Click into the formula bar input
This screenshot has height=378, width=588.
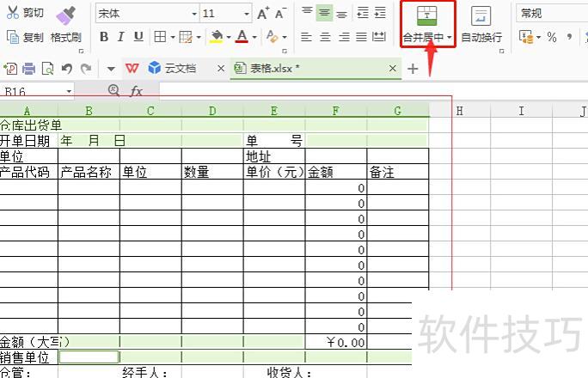point(373,91)
